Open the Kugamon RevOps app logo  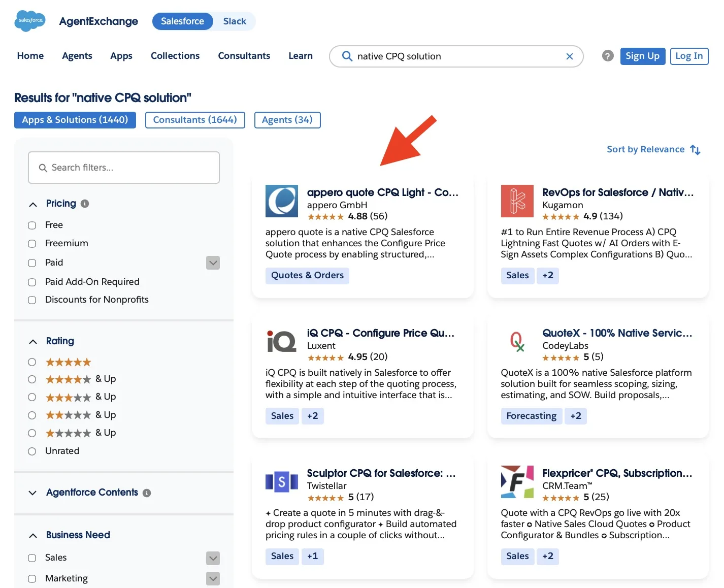(517, 201)
